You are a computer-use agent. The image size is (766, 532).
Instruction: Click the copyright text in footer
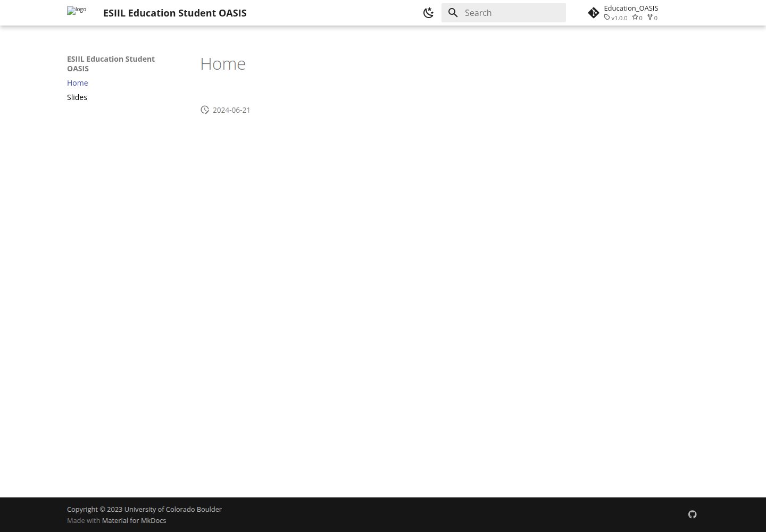coord(144,510)
